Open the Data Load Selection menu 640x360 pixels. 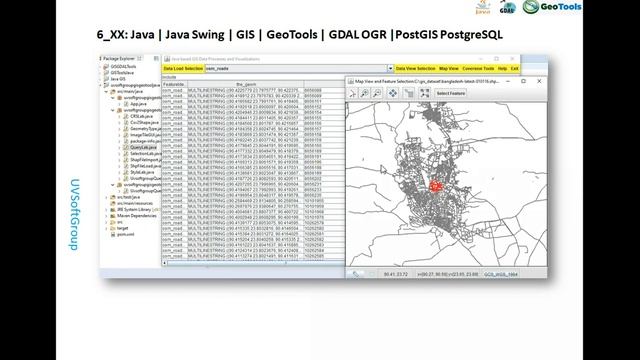[183, 69]
